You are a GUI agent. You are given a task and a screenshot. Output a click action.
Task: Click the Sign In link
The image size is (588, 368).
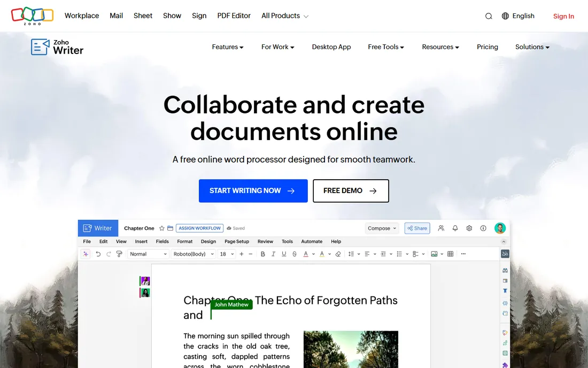pos(563,16)
